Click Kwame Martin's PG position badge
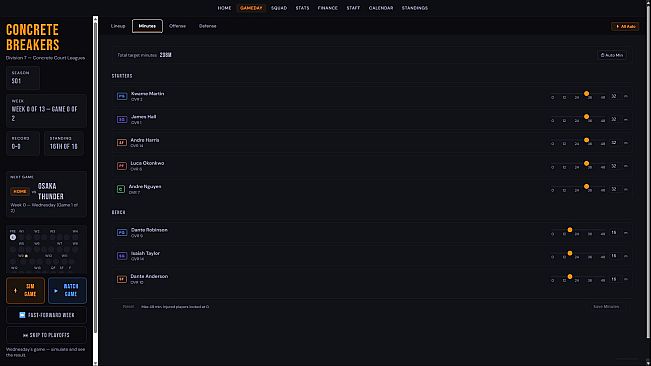The width and height of the screenshot is (651, 366). [x=122, y=96]
